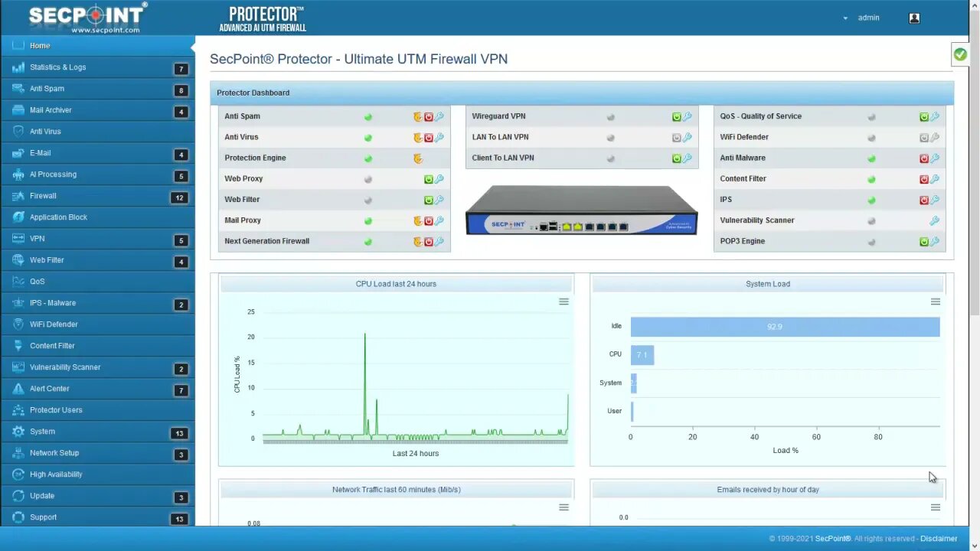
Task: Restart Anti Spam using orange reload icon
Action: coord(417,117)
